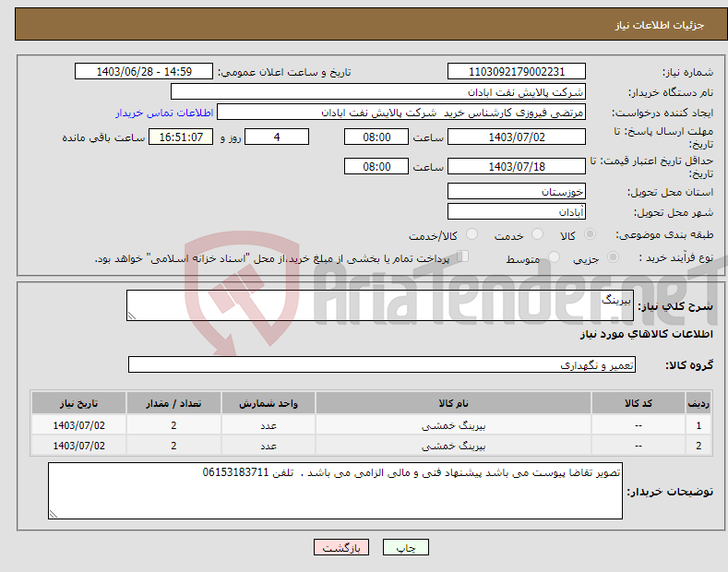Select the کالا radio button
This screenshot has width=728, height=572.
pos(590,234)
